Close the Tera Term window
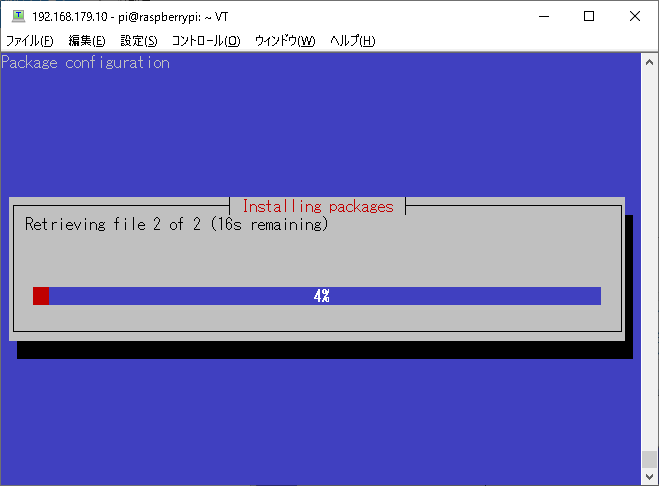Image resolution: width=659 pixels, height=486 pixels. tap(635, 16)
